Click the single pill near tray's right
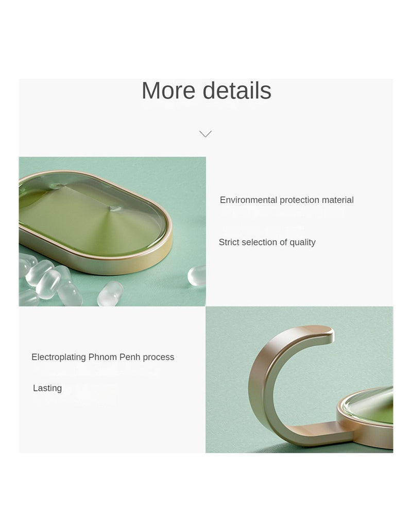This screenshot has height=532, width=412. tap(197, 275)
